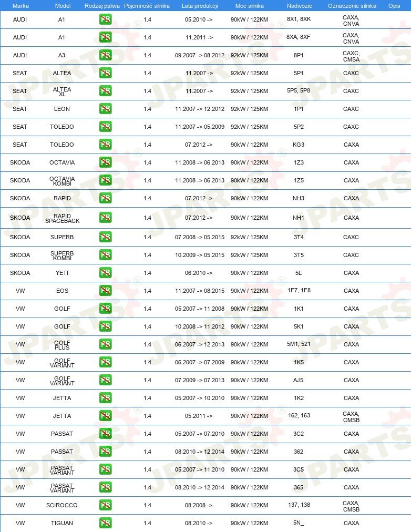This screenshot has width=411, height=532.
Task: Click the fuel icon in the VW GOLF 1K1 row
Action: [x=106, y=309]
